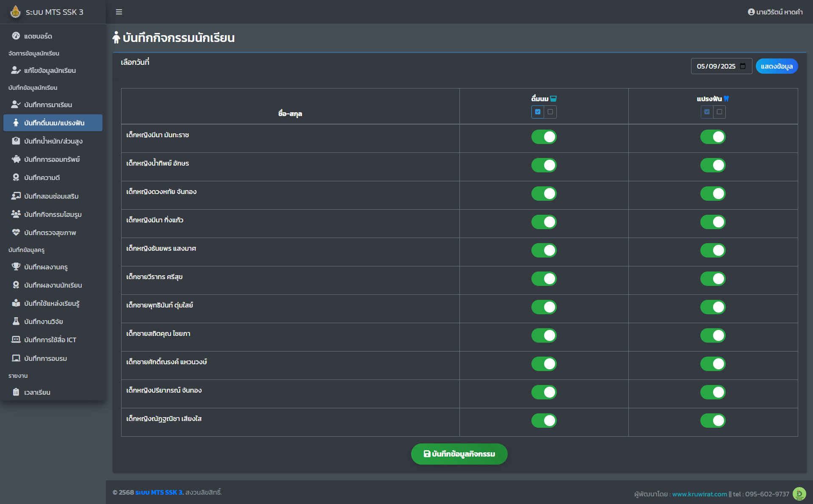Toggle toothbrushing switch for last student row
This screenshot has width=813, height=504.
coord(713,421)
